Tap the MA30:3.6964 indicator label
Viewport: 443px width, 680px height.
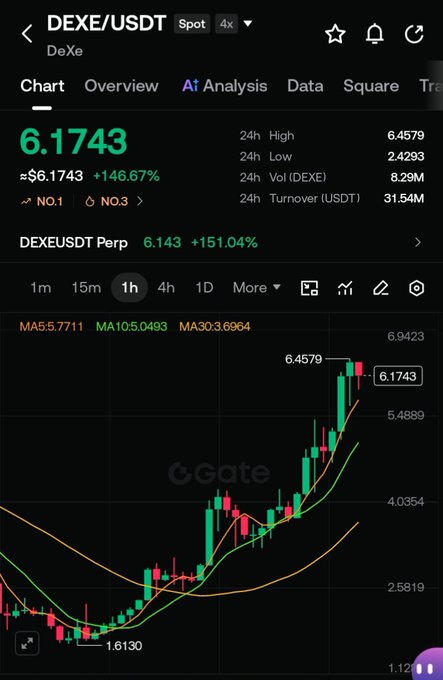(x=215, y=326)
